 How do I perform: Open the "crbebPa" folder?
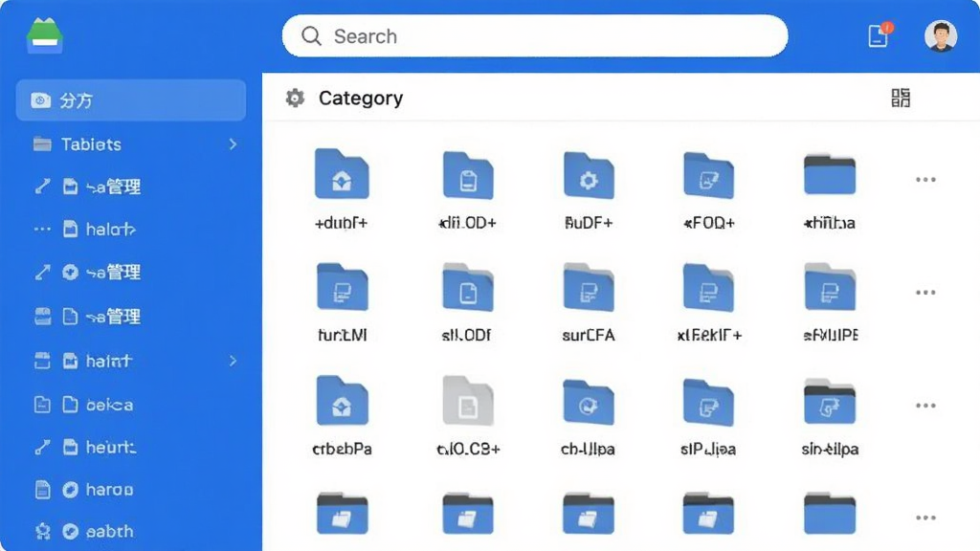343,401
